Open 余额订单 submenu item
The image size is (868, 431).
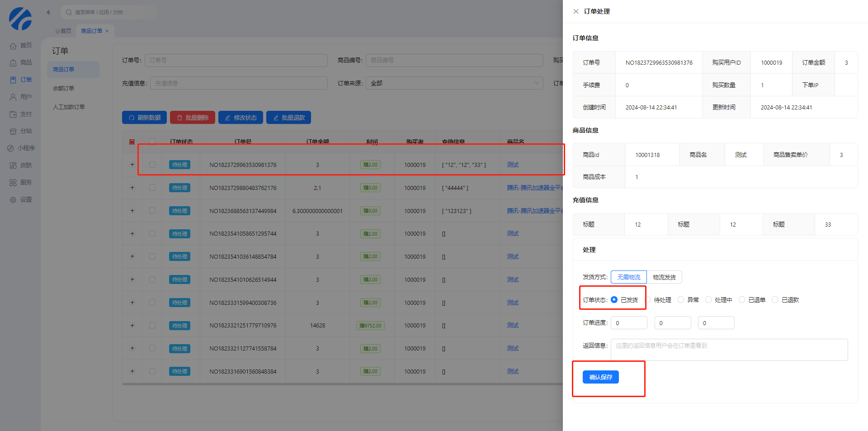click(x=63, y=89)
